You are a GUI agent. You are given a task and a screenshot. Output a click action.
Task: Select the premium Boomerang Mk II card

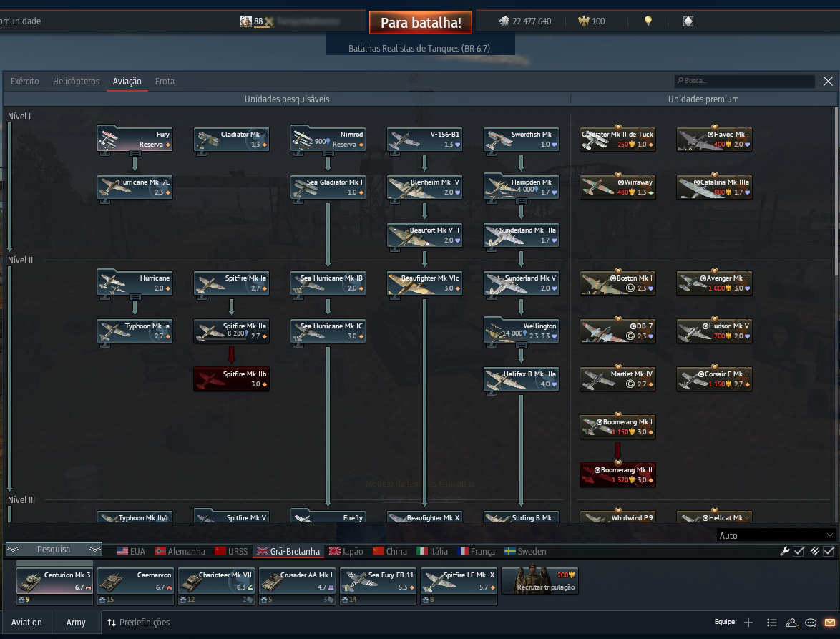(617, 474)
